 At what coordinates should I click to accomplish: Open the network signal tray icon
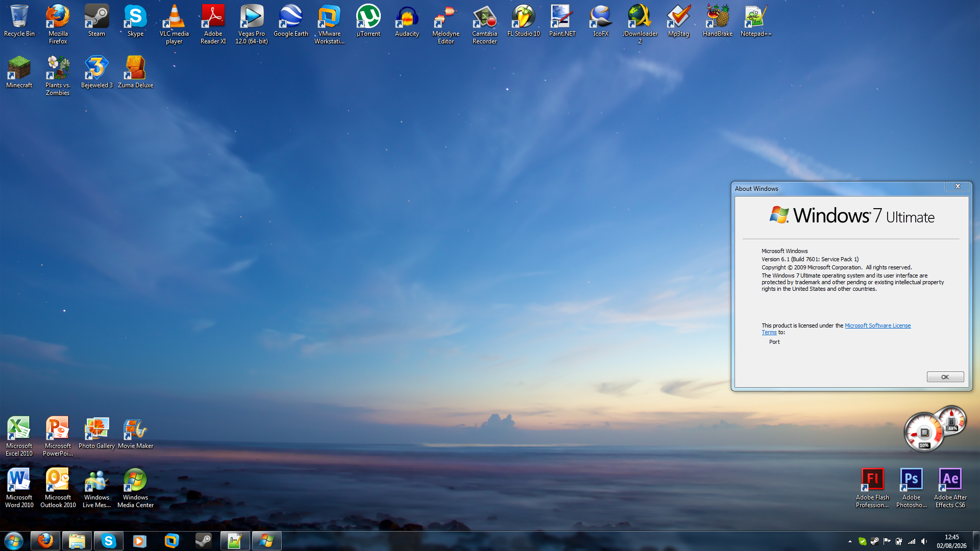click(x=912, y=541)
